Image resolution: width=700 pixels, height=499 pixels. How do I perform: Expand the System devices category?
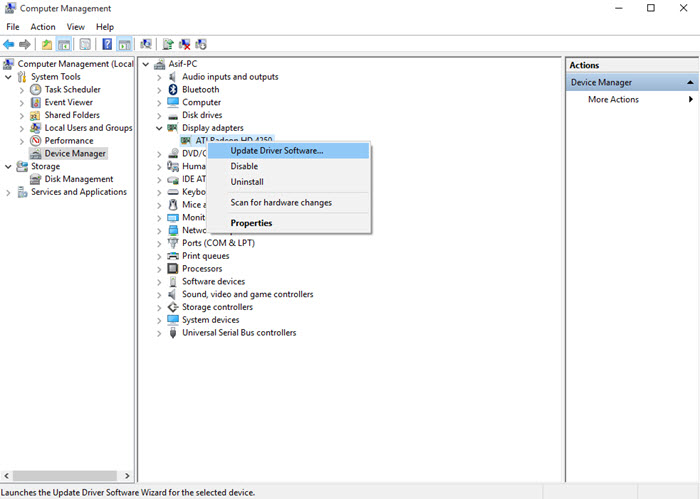[x=159, y=320]
